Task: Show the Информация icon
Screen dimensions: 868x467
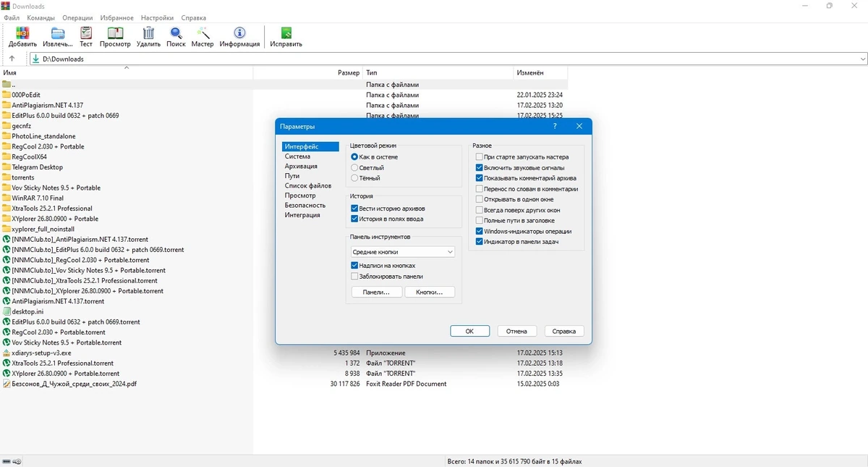Action: pos(239,33)
